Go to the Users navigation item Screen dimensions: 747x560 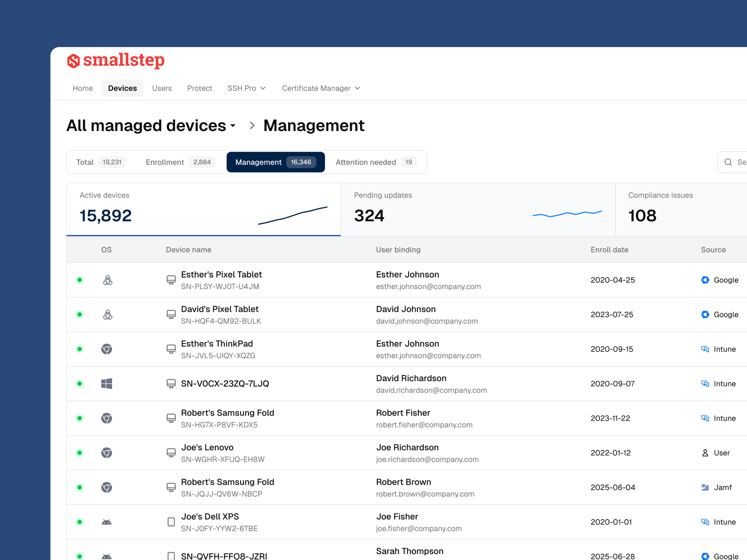162,88
